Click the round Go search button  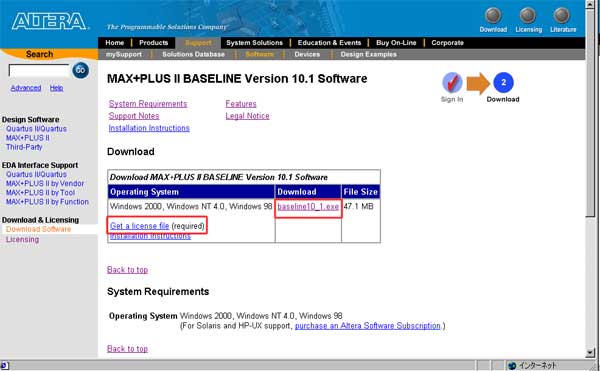click(x=80, y=70)
